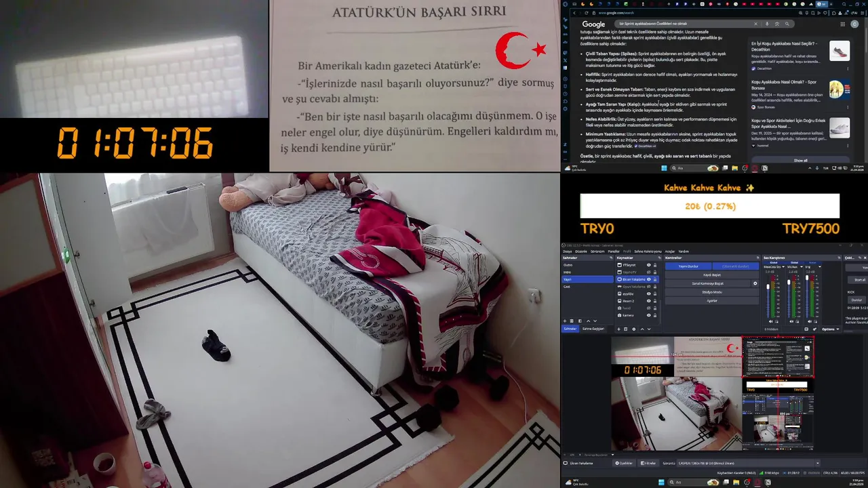The width and height of the screenshot is (868, 488).
Task: Clear the Google search box with X
Action: coord(755,24)
